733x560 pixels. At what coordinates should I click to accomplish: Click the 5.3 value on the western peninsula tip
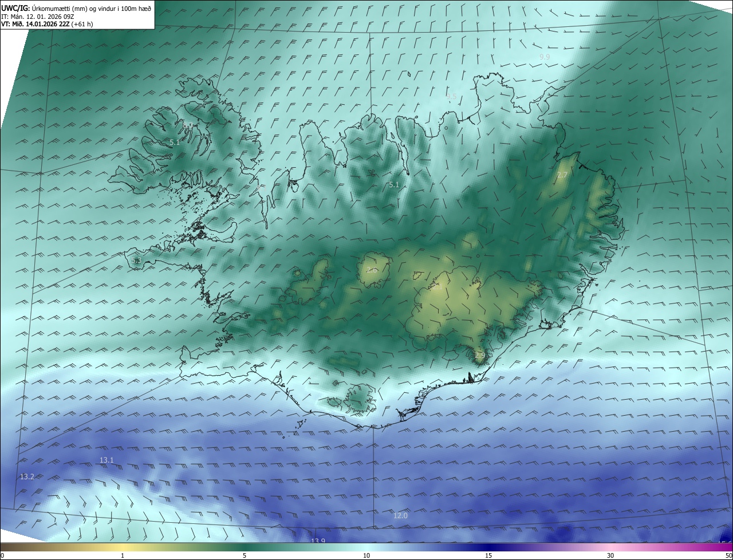point(136,261)
